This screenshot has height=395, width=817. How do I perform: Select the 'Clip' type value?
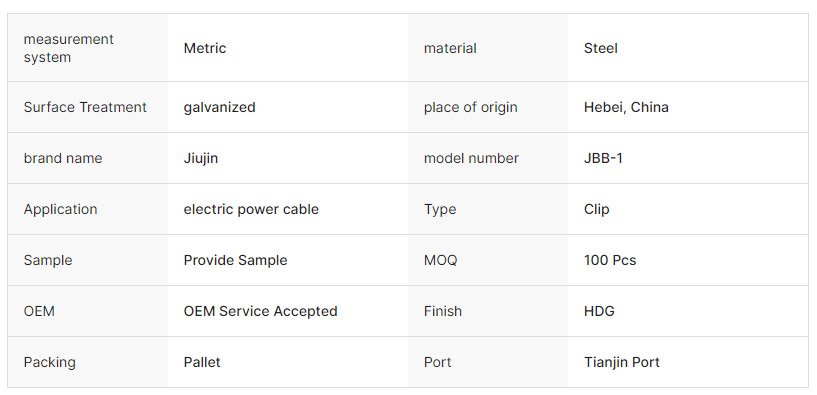pos(597,209)
